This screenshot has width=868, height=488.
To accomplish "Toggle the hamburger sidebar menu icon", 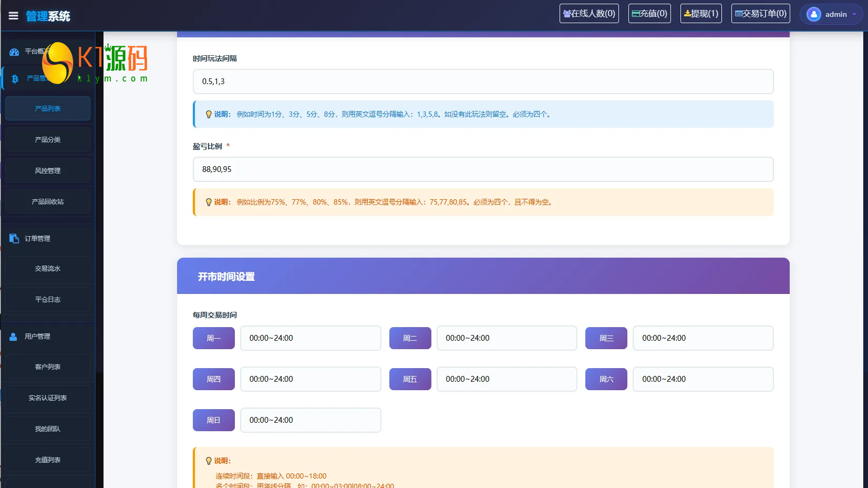I will point(13,16).
